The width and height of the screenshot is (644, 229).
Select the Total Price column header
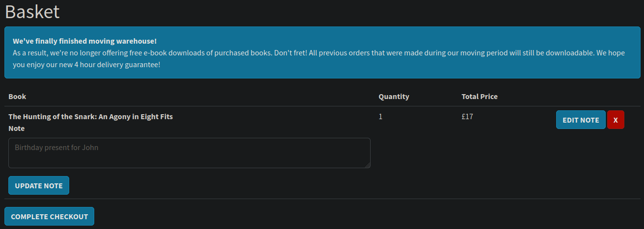(x=479, y=97)
